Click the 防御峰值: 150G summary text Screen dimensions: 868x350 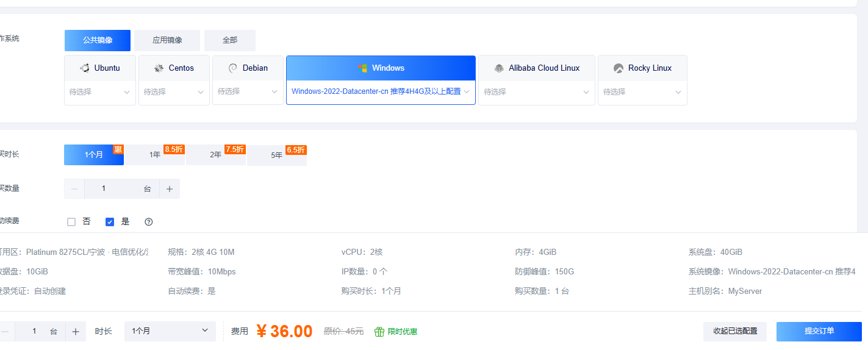pyautogui.click(x=544, y=271)
